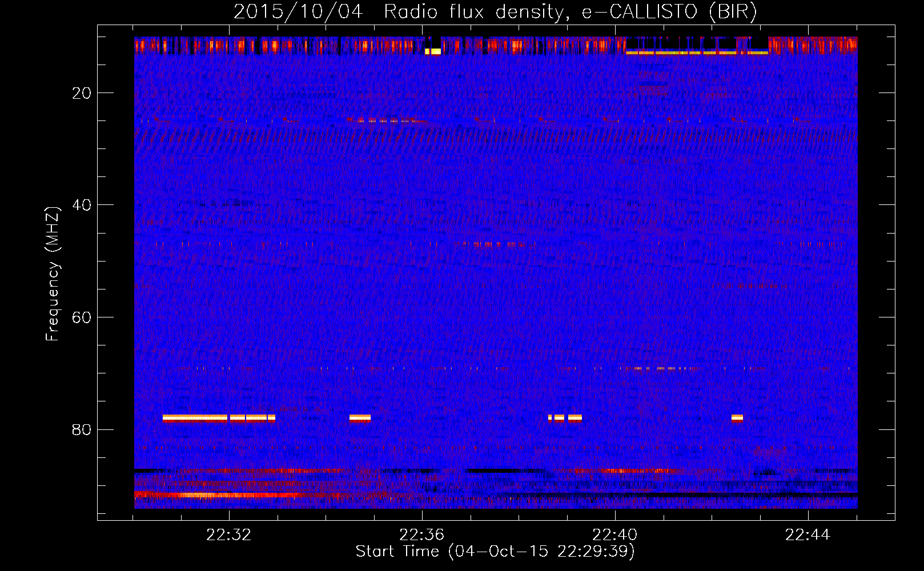Click the 40 frequency tick label
Image resolution: width=924 pixels, height=571 pixels.
click(82, 205)
